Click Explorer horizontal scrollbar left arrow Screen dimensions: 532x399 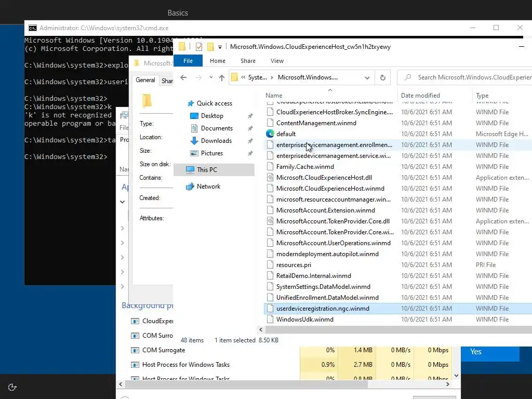(261, 329)
